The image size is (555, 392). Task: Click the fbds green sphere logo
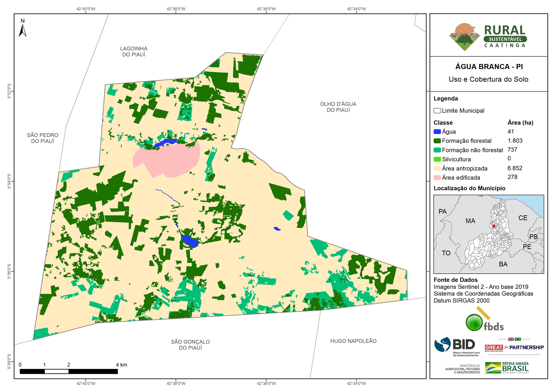[x=474, y=322]
